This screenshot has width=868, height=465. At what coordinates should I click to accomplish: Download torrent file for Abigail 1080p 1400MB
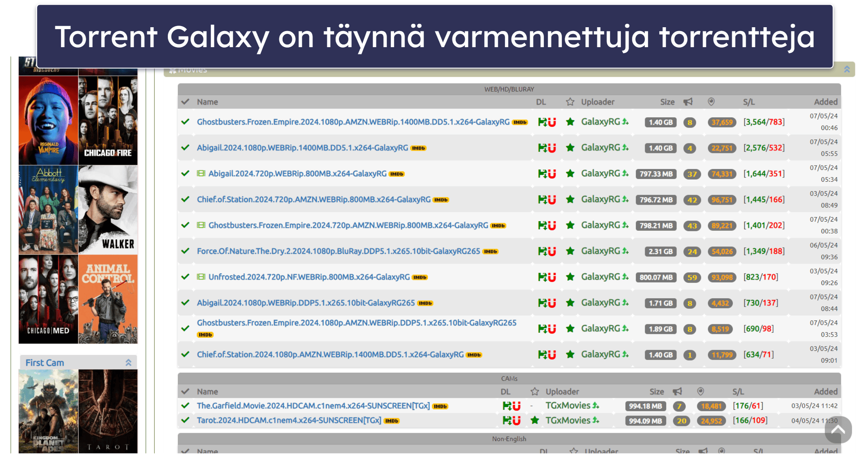coord(542,148)
